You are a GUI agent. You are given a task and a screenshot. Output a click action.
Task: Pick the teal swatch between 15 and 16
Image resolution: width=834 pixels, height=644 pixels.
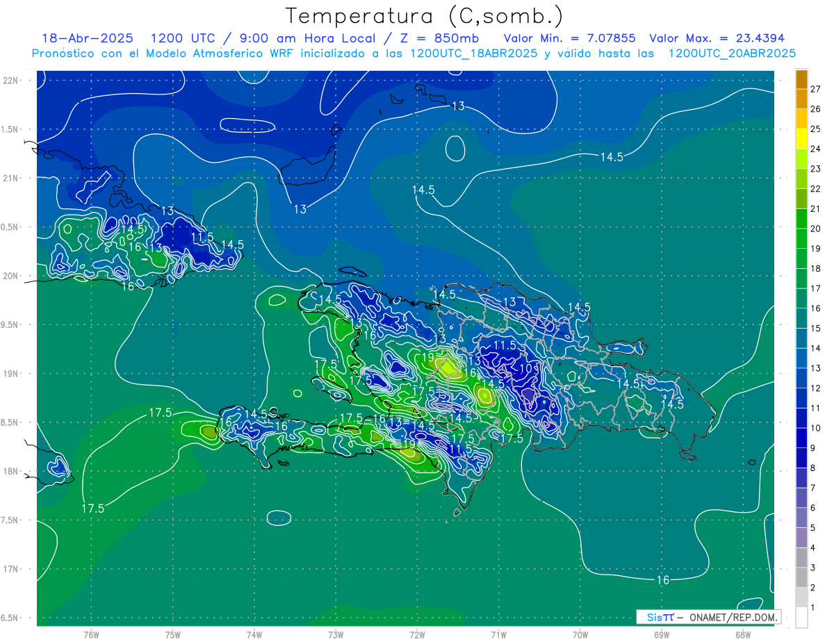pyautogui.click(x=801, y=319)
